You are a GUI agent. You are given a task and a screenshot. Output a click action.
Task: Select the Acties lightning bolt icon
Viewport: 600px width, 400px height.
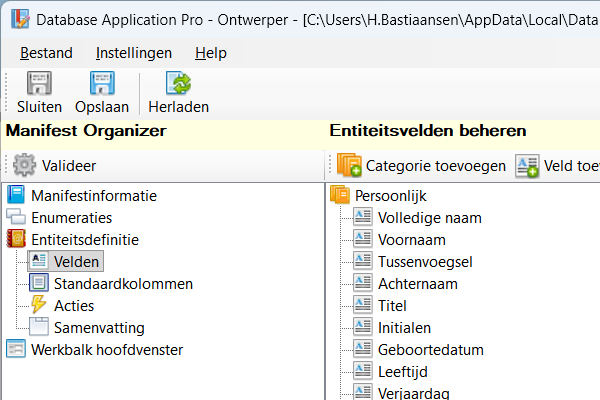(39, 305)
